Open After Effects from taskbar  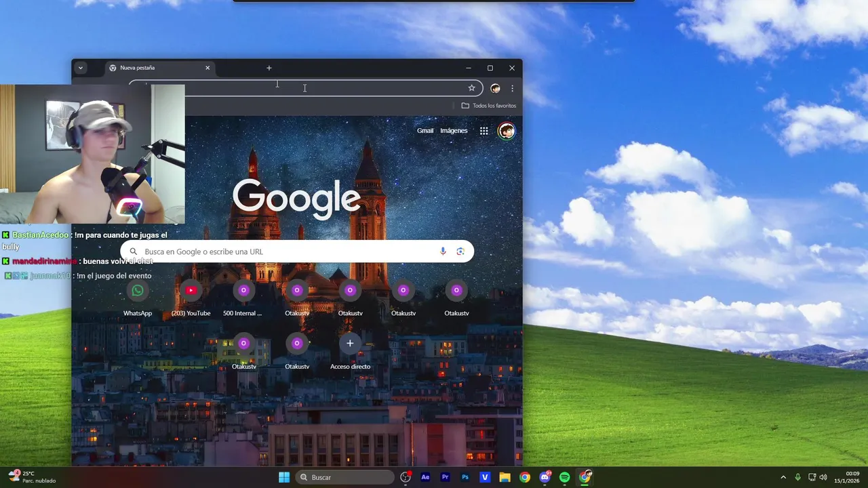click(425, 477)
